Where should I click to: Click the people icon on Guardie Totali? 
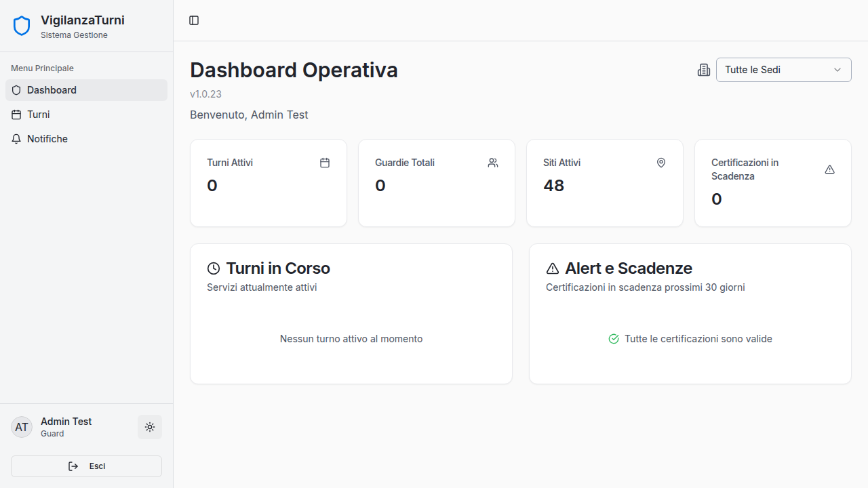click(493, 163)
